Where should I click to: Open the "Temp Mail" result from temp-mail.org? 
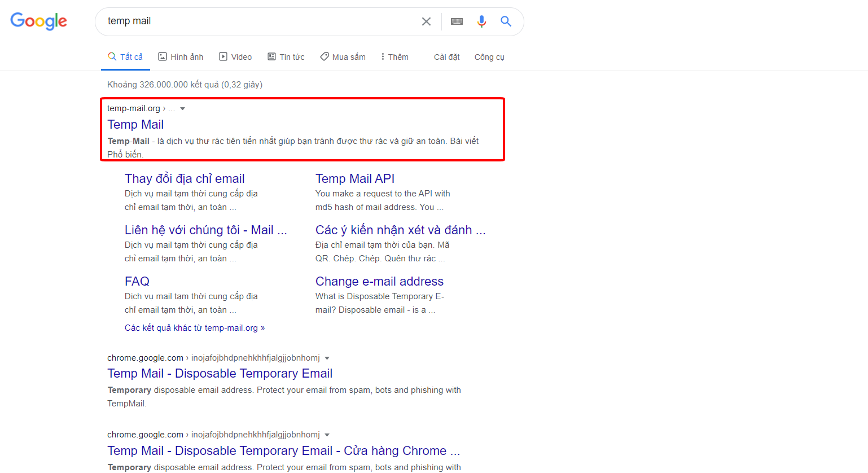(135, 125)
